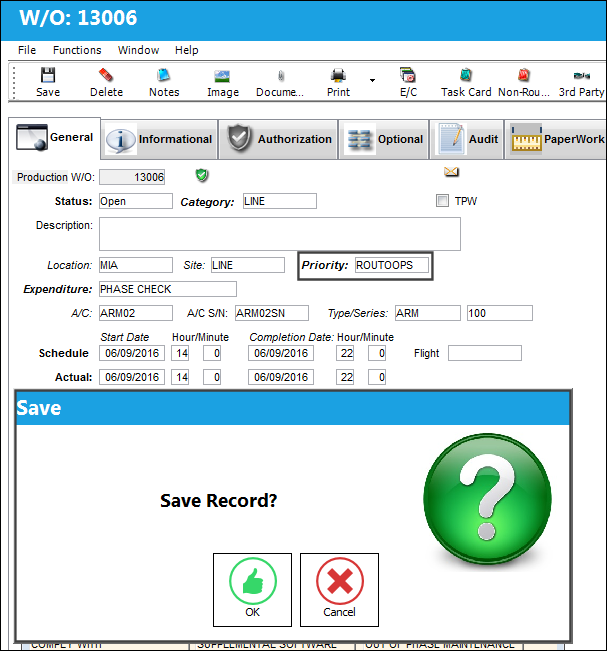Image resolution: width=607 pixels, height=651 pixels.
Task: Open the Documents paperclip icon
Action: (281, 76)
